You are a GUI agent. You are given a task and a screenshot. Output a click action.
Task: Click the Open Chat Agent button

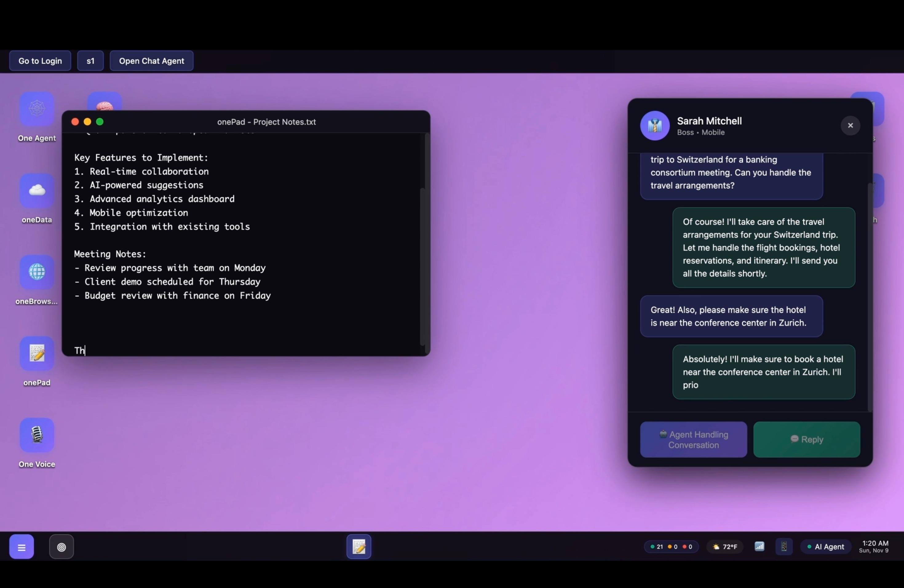pos(151,61)
